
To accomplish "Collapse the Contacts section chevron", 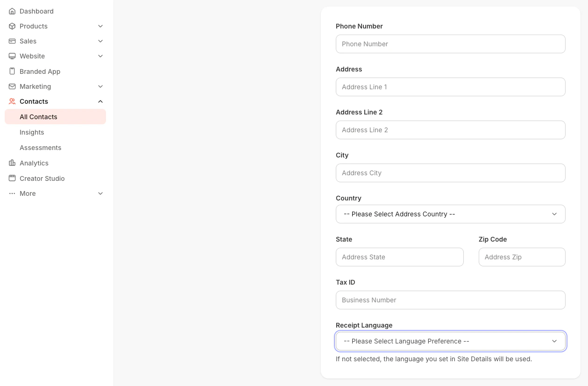I will (x=100, y=101).
